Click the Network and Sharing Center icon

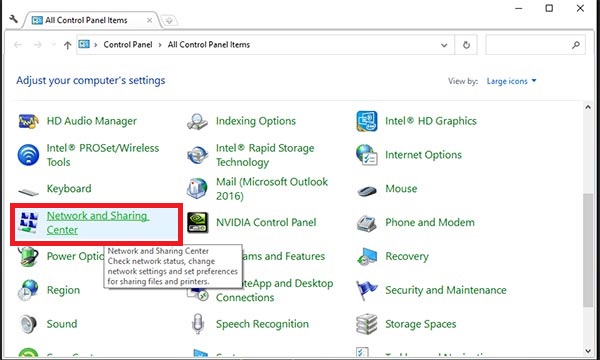29,223
